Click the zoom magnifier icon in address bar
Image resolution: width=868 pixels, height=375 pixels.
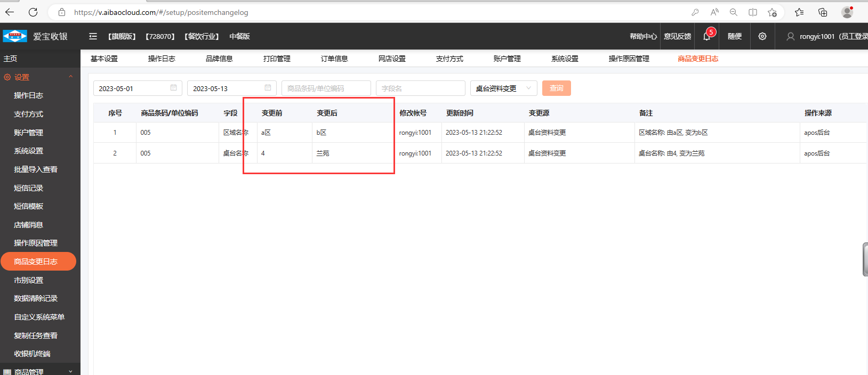[734, 12]
